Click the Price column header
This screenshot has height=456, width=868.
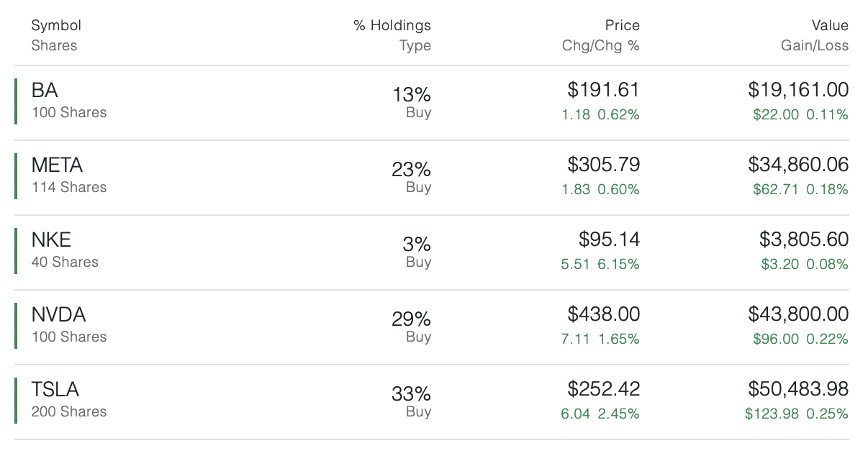(622, 26)
